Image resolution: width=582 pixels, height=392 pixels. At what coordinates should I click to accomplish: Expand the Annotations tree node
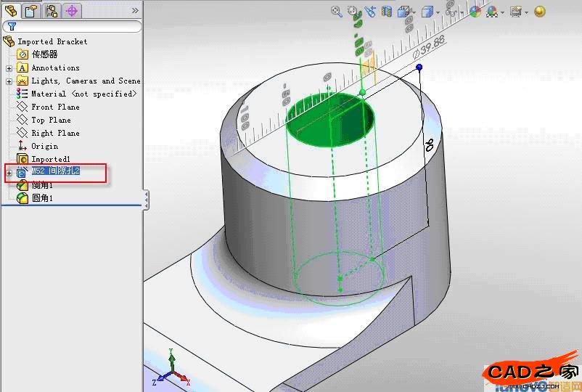pos(9,68)
